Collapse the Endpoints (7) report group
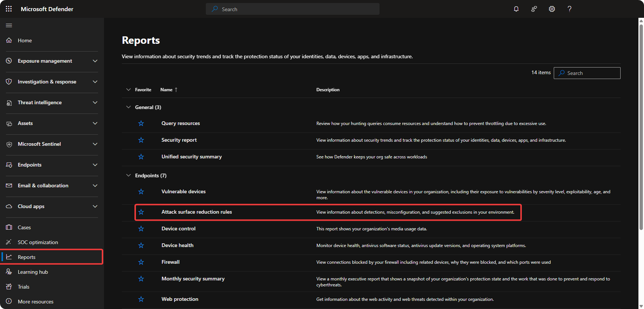Image resolution: width=644 pixels, height=309 pixels. [129, 175]
